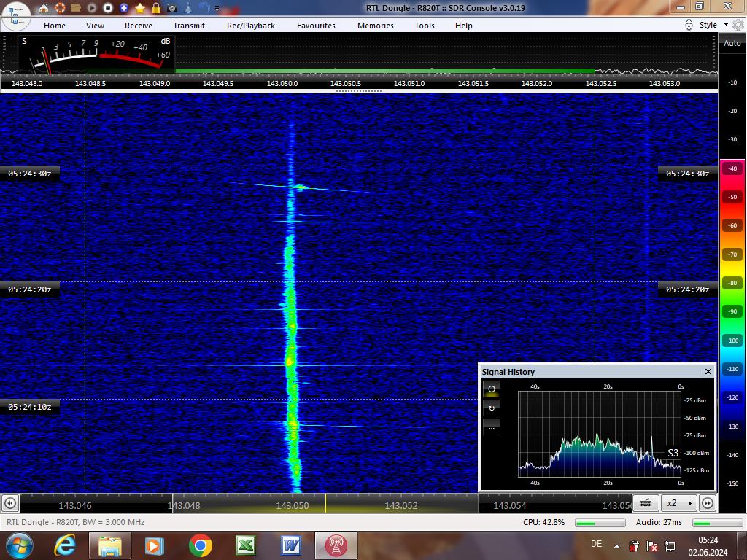
Task: Click 143.051.5 on the top frequency scale
Action: tap(473, 83)
